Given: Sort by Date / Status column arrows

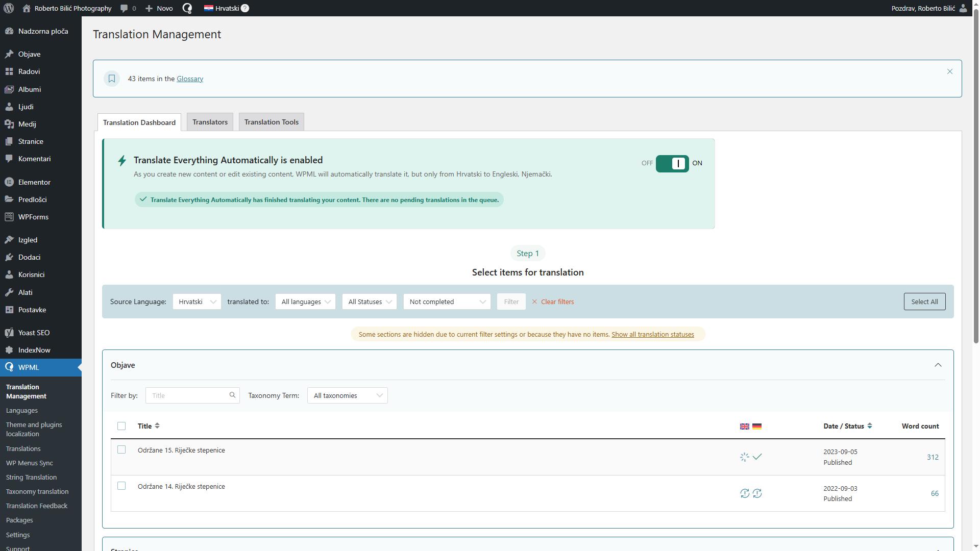Looking at the screenshot, I should point(870,426).
